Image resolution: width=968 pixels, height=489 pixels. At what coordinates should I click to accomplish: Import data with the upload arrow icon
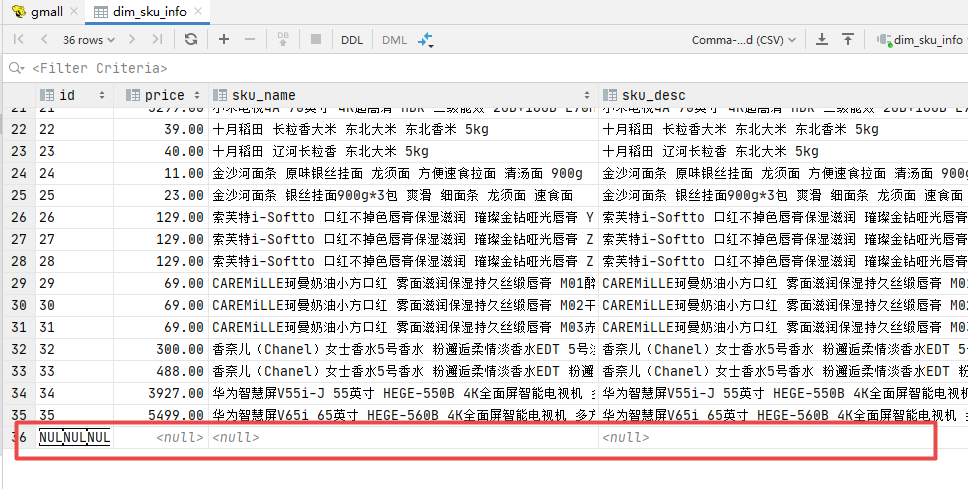(848, 40)
